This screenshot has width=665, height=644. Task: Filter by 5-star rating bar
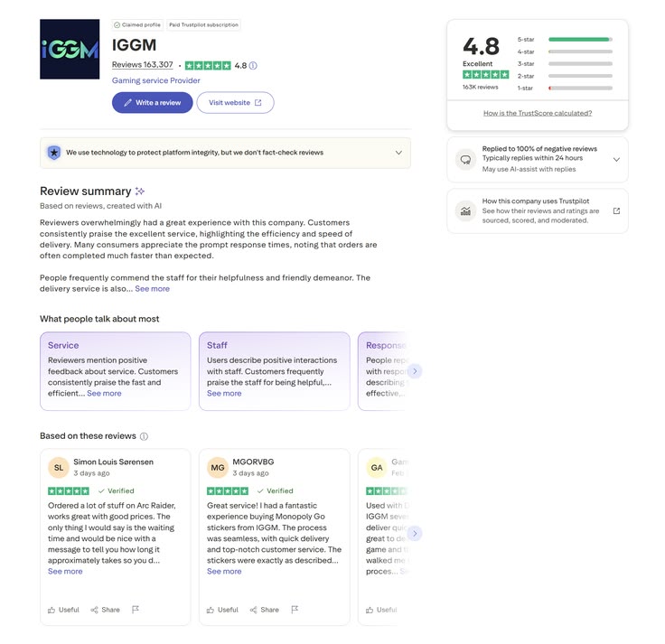click(x=579, y=40)
